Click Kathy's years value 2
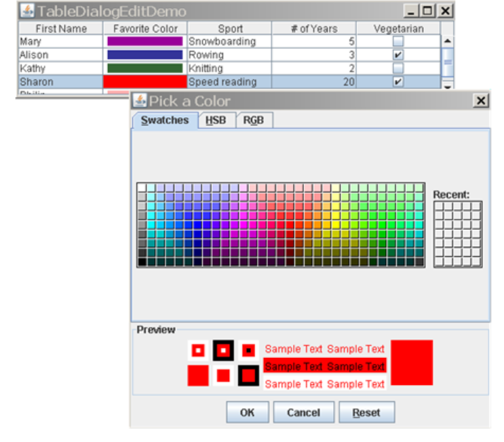The width and height of the screenshot is (504, 442). [x=314, y=68]
